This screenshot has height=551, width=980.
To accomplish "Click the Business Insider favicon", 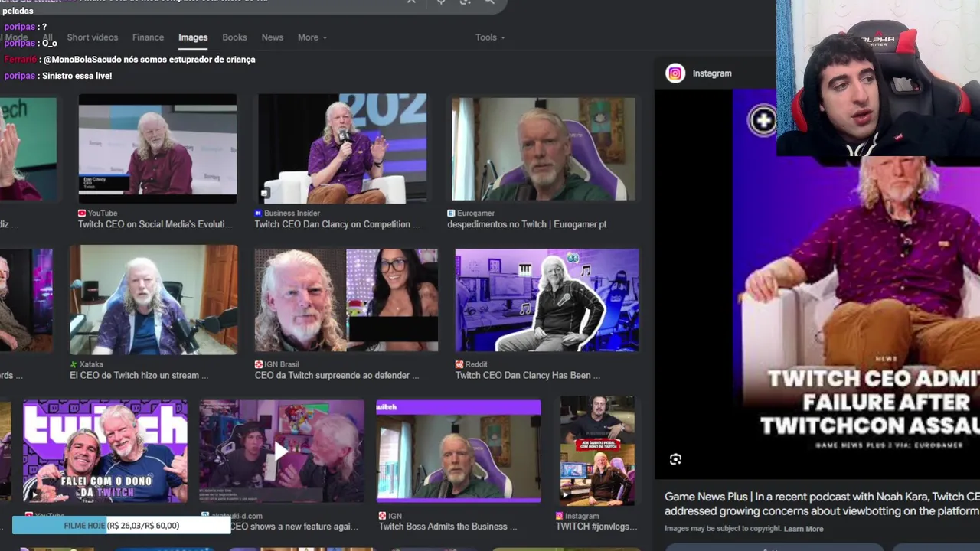I will click(259, 214).
